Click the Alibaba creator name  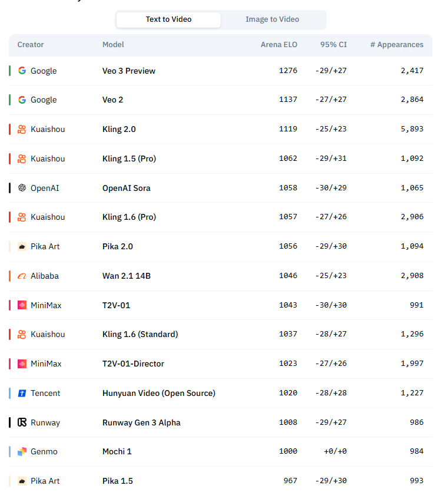[x=45, y=276]
